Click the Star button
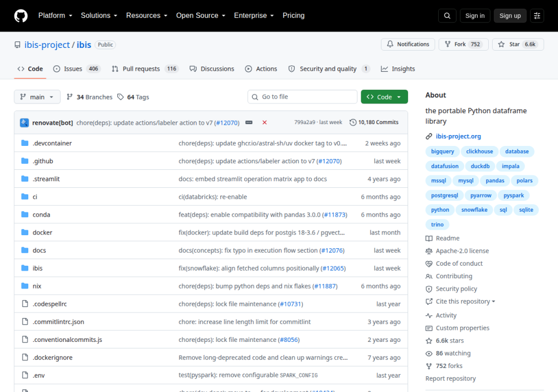This screenshot has height=392, width=558. click(x=518, y=45)
